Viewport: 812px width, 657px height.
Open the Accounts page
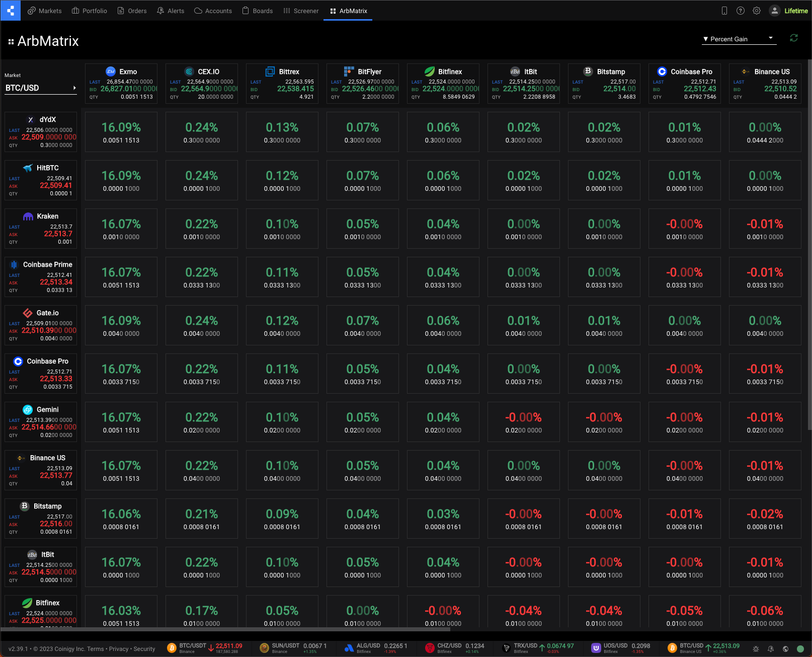click(x=213, y=11)
